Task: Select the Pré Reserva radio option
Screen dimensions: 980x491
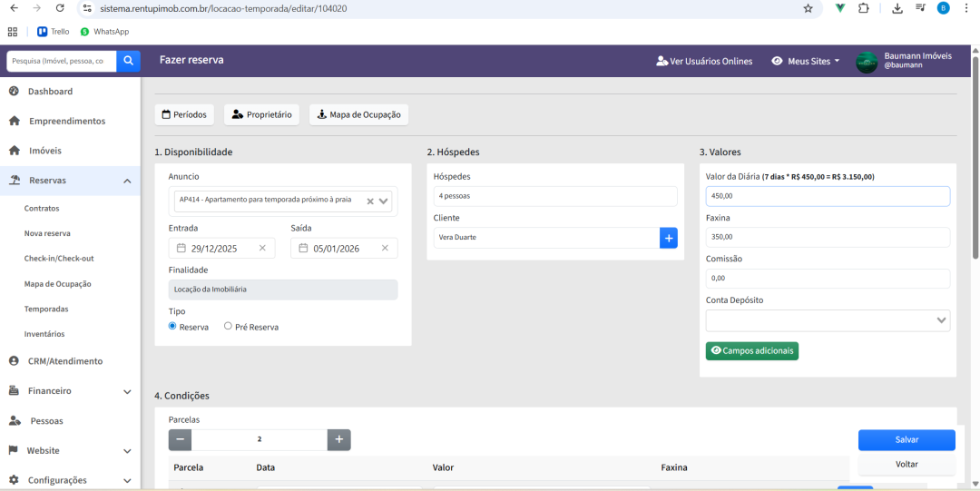Action: (228, 327)
